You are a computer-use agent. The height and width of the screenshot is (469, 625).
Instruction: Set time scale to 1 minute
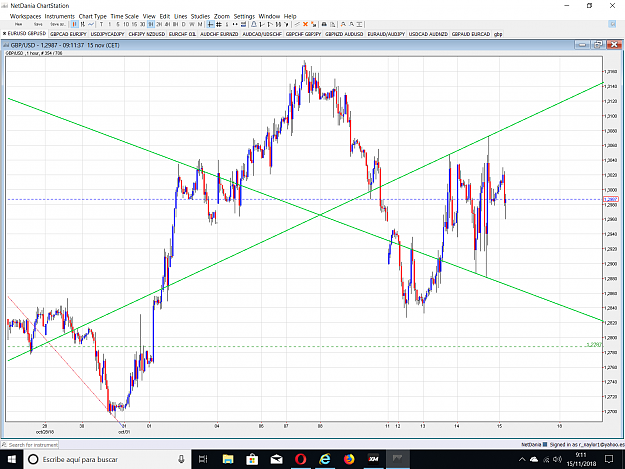pyautogui.click(x=110, y=24)
